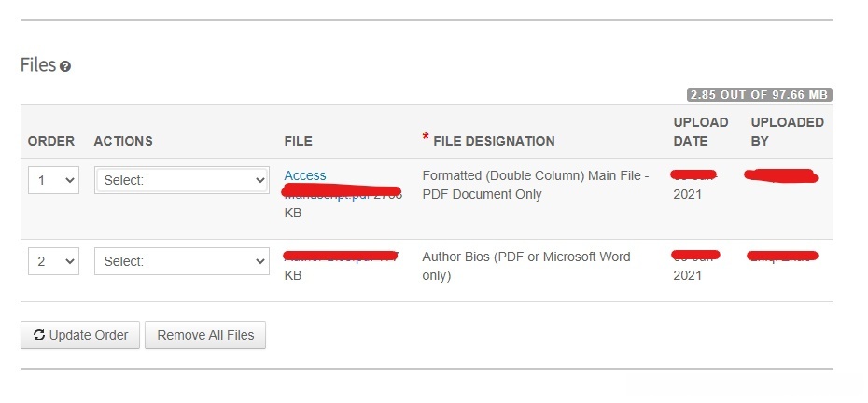Open the Access manuscript file link
This screenshot has height=403, width=868.
tap(305, 175)
